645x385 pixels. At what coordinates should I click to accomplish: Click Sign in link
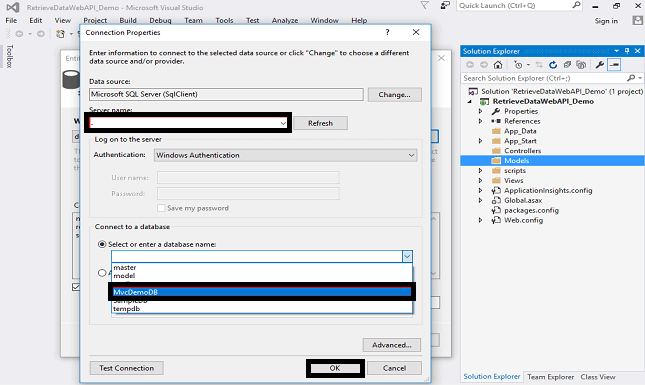[x=606, y=21]
